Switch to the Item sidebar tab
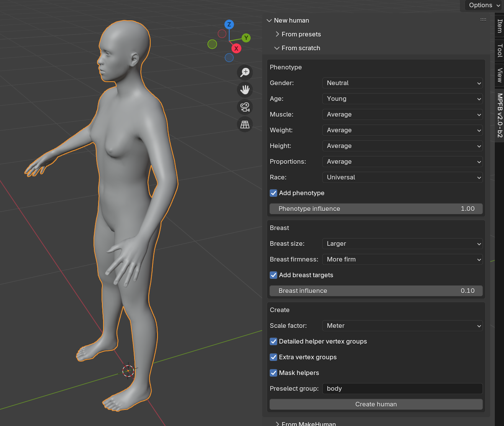This screenshot has height=426, width=504. 499,26
